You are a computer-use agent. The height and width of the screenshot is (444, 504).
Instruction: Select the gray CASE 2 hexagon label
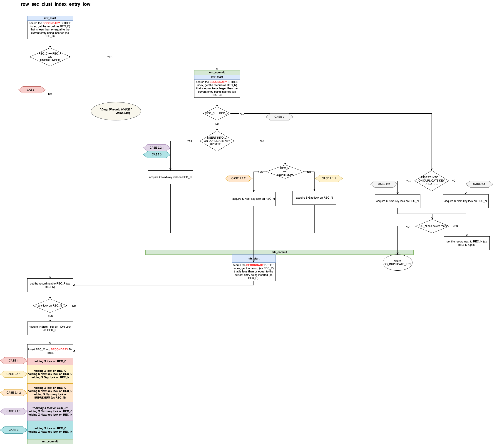[x=279, y=117]
